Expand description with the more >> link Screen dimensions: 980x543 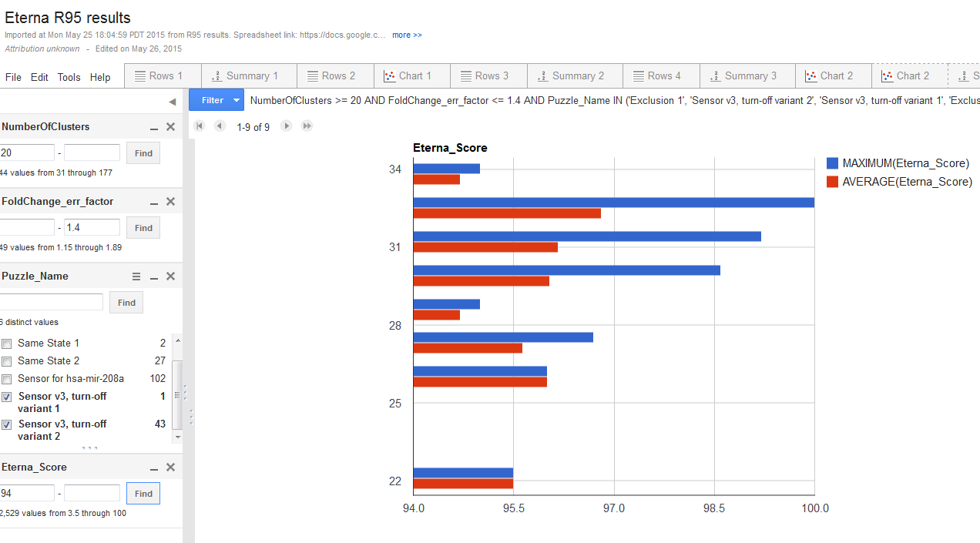click(x=407, y=35)
